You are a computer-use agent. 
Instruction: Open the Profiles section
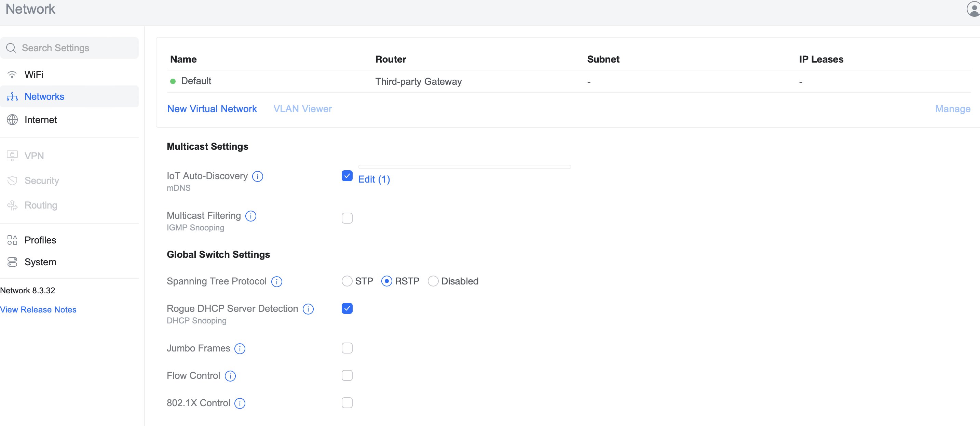(69, 240)
